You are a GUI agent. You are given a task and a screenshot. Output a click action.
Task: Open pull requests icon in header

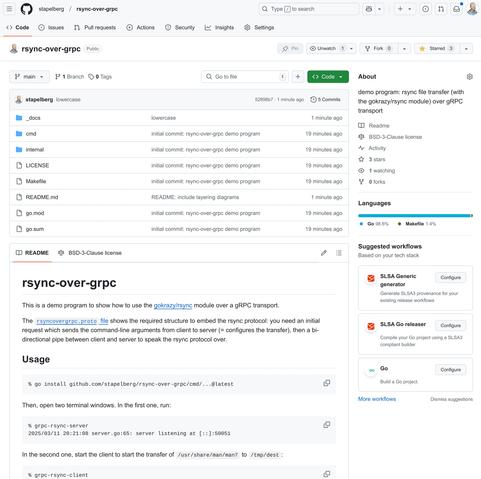click(441, 9)
